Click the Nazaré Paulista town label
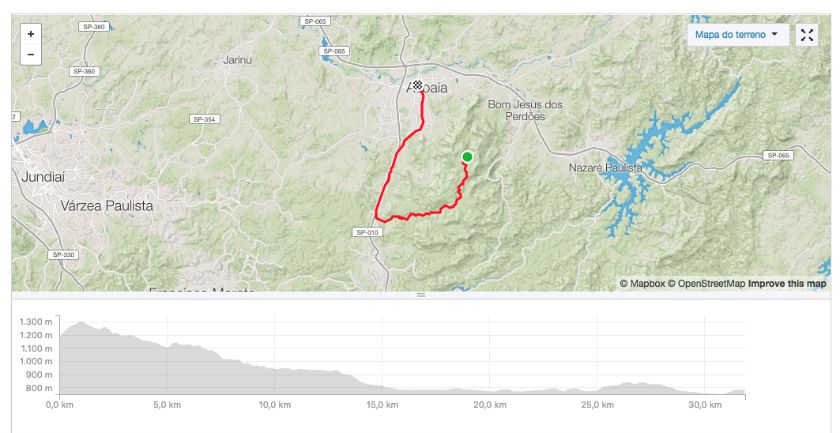This screenshot has width=840, height=433. 605,168
